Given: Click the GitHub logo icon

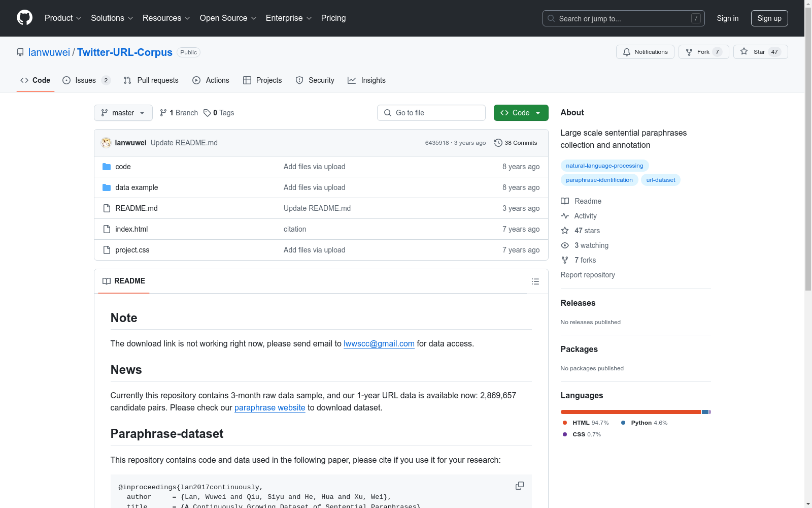Looking at the screenshot, I should pos(24,18).
